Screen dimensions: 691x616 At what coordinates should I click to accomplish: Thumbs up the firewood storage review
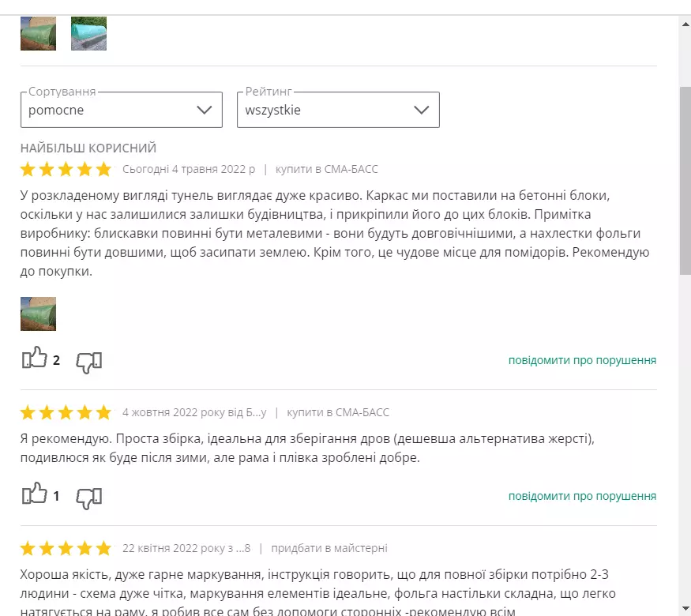(35, 494)
